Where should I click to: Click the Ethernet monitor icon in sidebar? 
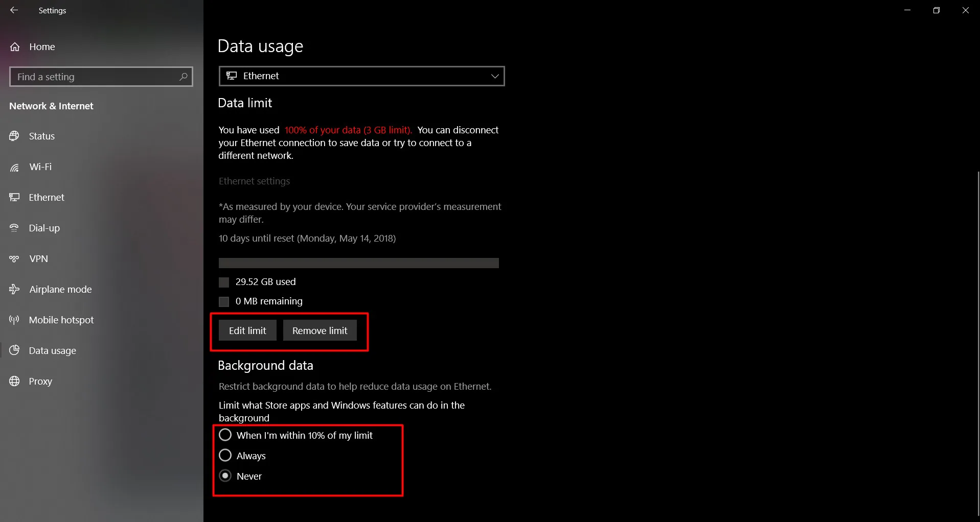14,197
